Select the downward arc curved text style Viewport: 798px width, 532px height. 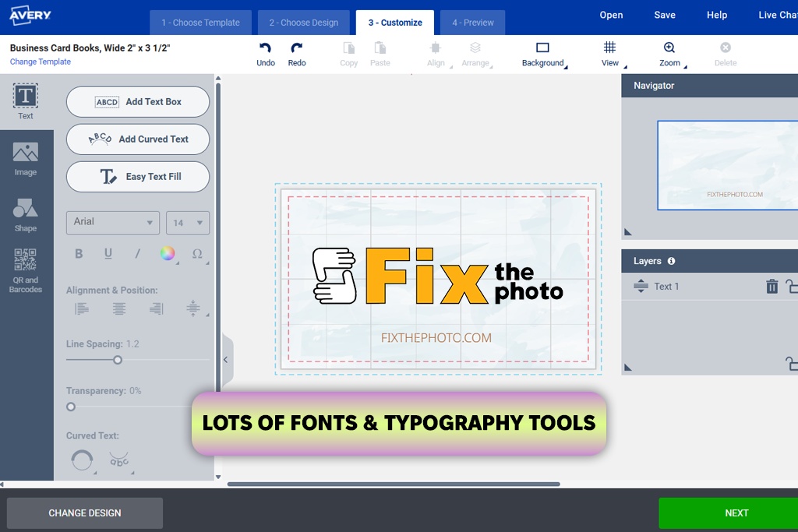pos(119,460)
